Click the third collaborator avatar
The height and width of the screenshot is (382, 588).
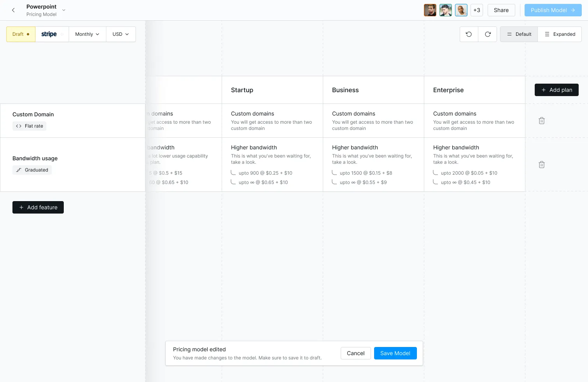(461, 10)
